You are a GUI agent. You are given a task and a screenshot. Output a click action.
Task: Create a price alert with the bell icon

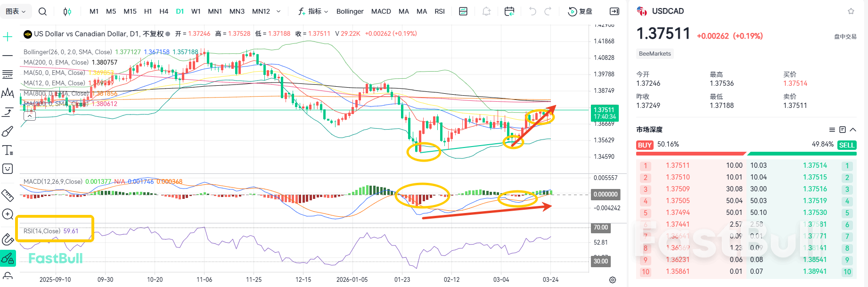pyautogui.click(x=486, y=11)
